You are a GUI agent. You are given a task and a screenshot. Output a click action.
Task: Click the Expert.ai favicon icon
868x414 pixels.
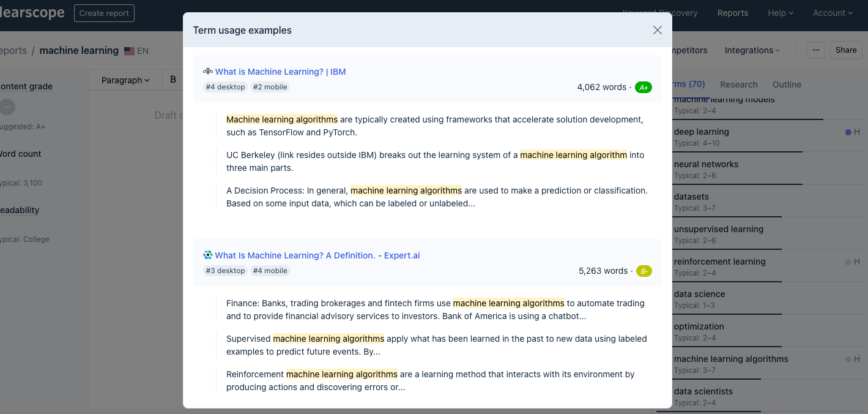pyautogui.click(x=208, y=255)
